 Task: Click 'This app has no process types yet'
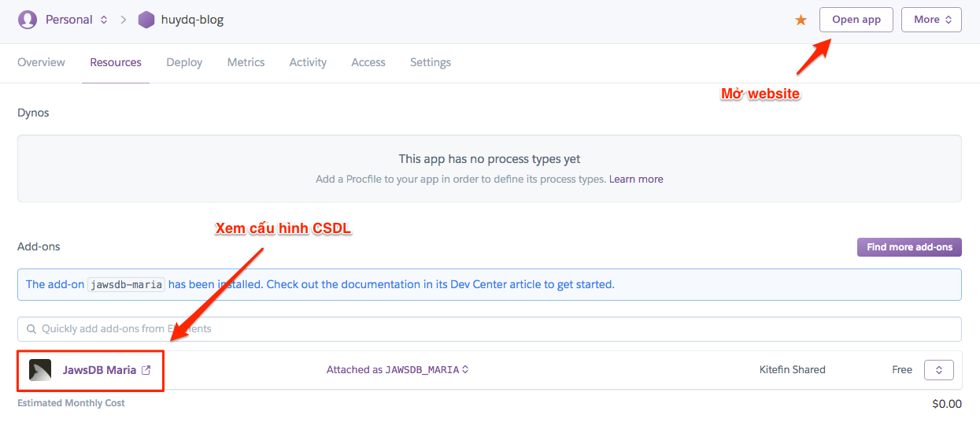(490, 159)
